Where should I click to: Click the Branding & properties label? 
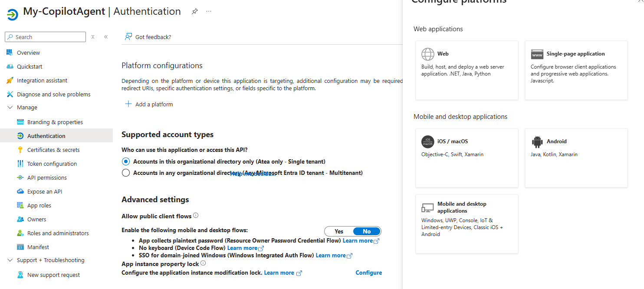(55, 122)
